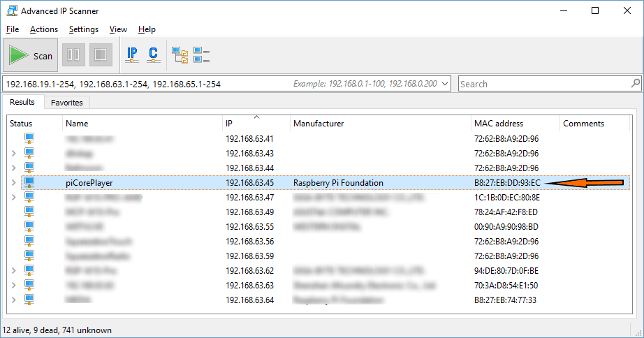Image resolution: width=644 pixels, height=338 pixels.
Task: Expand the 192.168.63.62 row
Action: coord(14,271)
